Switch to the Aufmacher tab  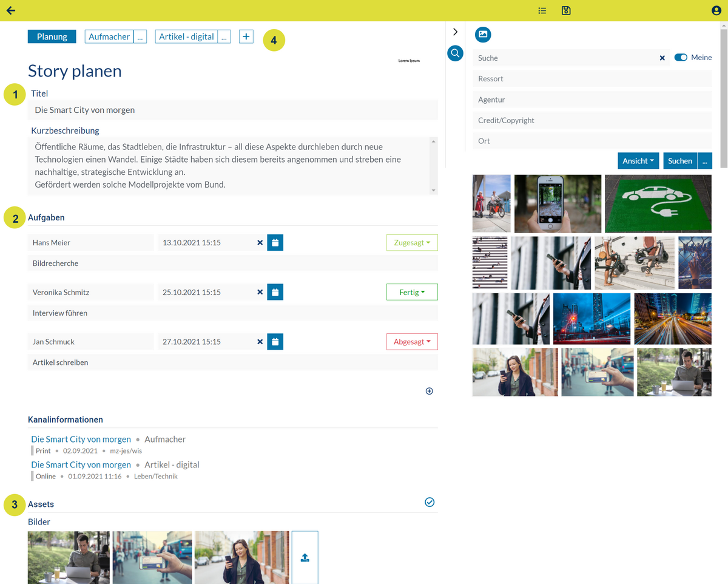[109, 36]
